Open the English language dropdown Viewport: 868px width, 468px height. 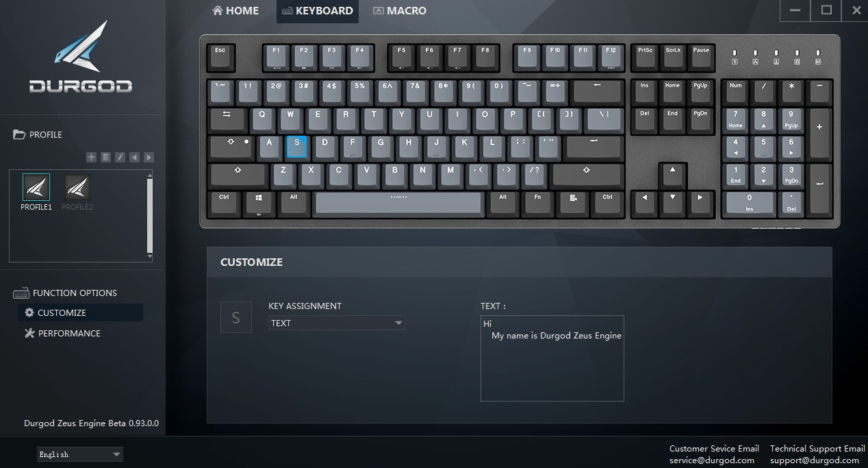80,454
